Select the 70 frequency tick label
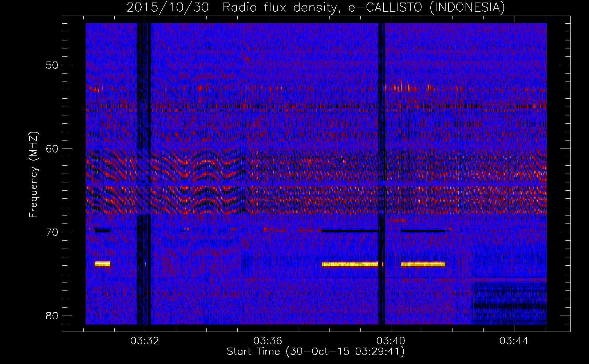589x364 pixels. [x=52, y=232]
